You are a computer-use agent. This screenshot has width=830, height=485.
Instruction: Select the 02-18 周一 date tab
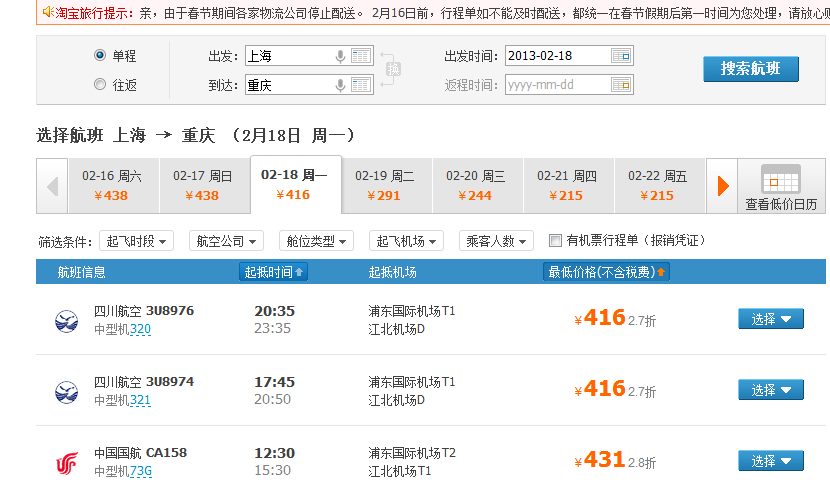294,185
